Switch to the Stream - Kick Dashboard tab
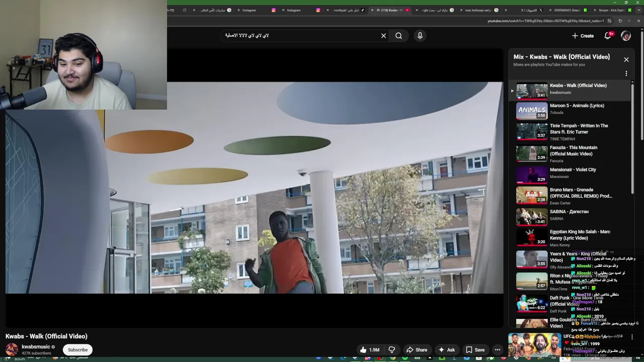644x362 pixels. [x=613, y=10]
